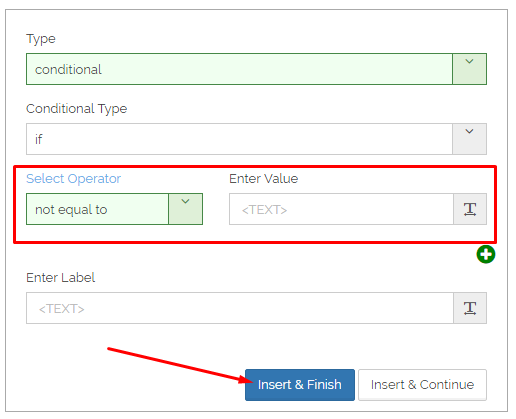Select the 'conditional' Type field
Screen dimensions: 516x419
pos(239,69)
